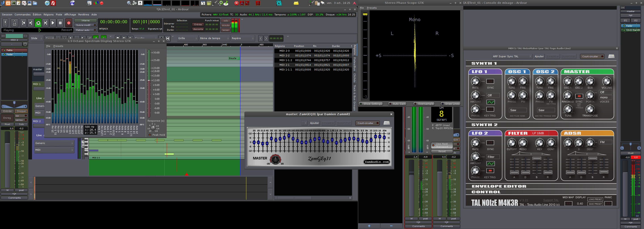Toggle loop playback button
This screenshot has height=229, width=644.
38,23
